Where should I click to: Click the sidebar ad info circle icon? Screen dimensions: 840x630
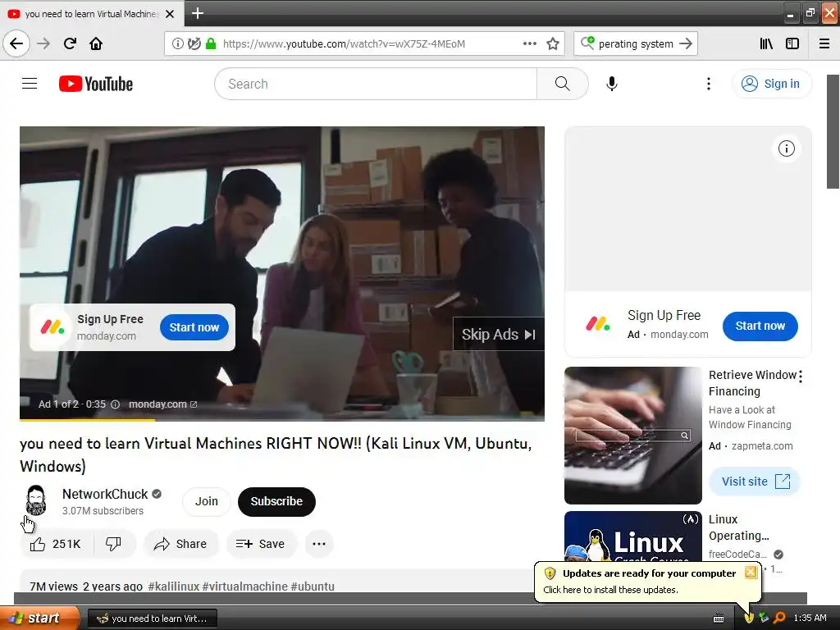(786, 148)
